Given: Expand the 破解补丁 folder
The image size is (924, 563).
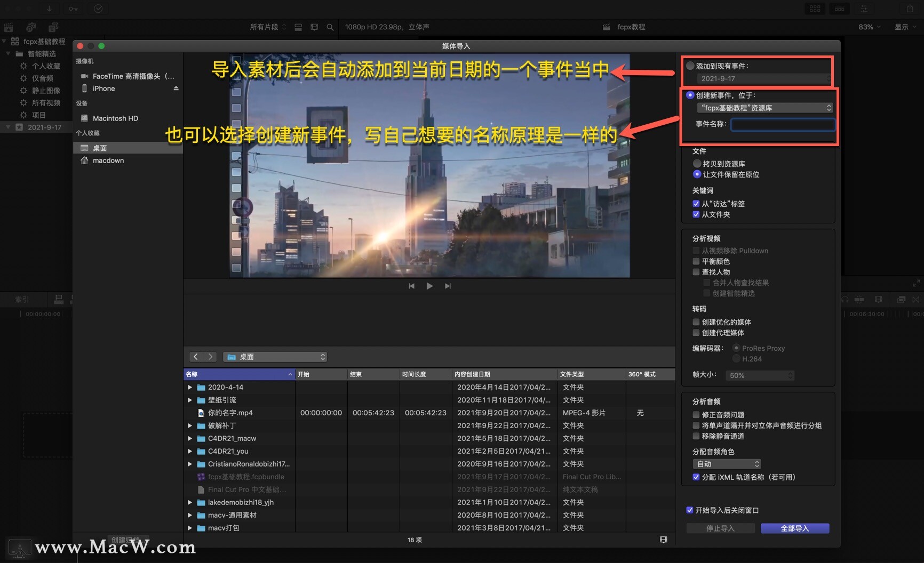Looking at the screenshot, I should [x=190, y=425].
